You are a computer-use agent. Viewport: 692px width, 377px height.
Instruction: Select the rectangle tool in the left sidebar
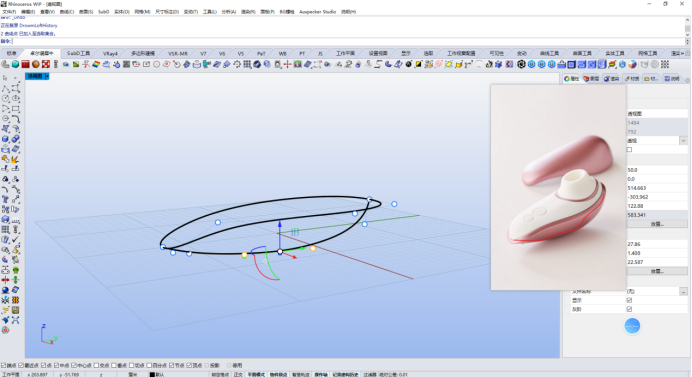(15, 109)
